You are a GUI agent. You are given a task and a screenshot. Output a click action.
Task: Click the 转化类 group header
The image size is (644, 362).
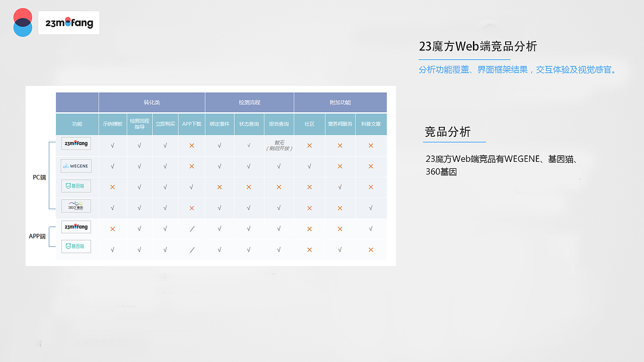(152, 103)
